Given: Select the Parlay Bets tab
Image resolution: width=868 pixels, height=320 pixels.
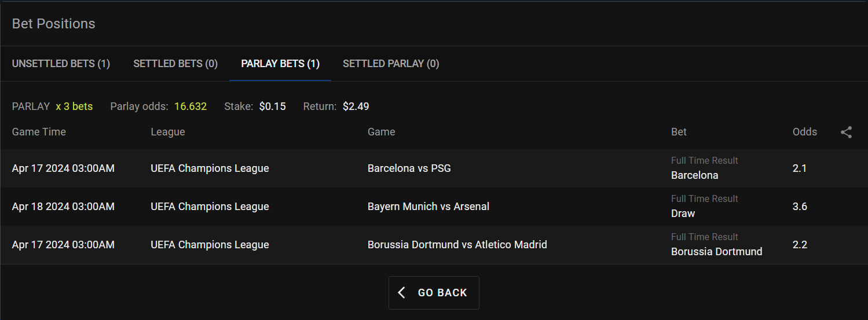Looking at the screenshot, I should click(280, 64).
